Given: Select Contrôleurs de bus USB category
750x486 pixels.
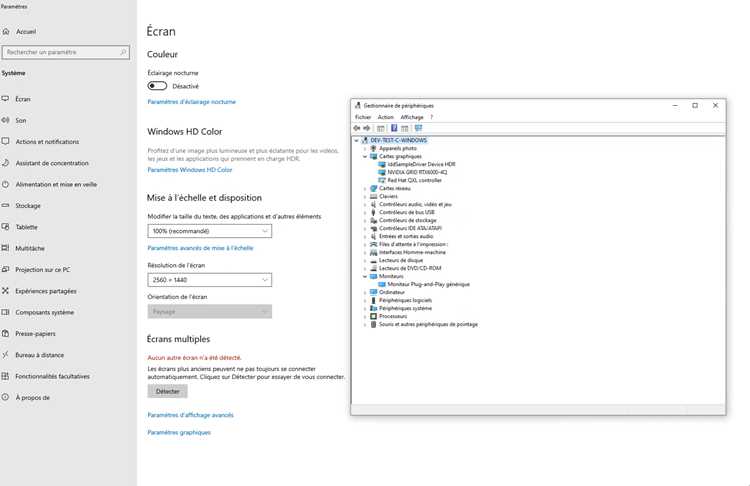Looking at the screenshot, I should click(x=407, y=212).
